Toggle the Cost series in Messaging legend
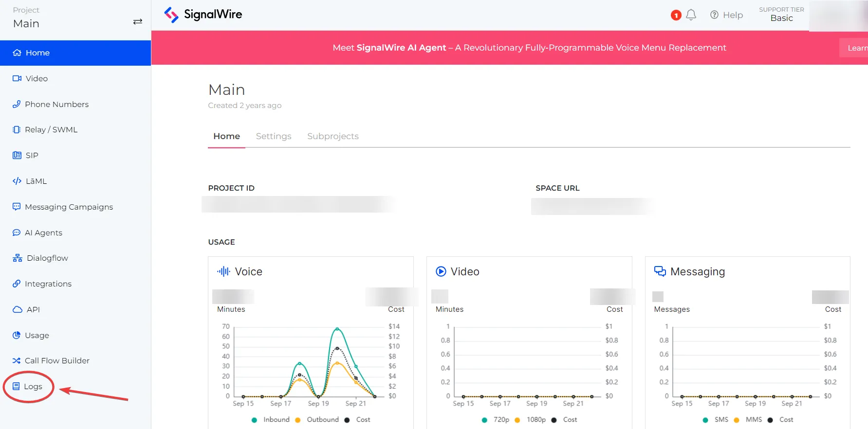The width and height of the screenshot is (868, 429). coord(780,420)
